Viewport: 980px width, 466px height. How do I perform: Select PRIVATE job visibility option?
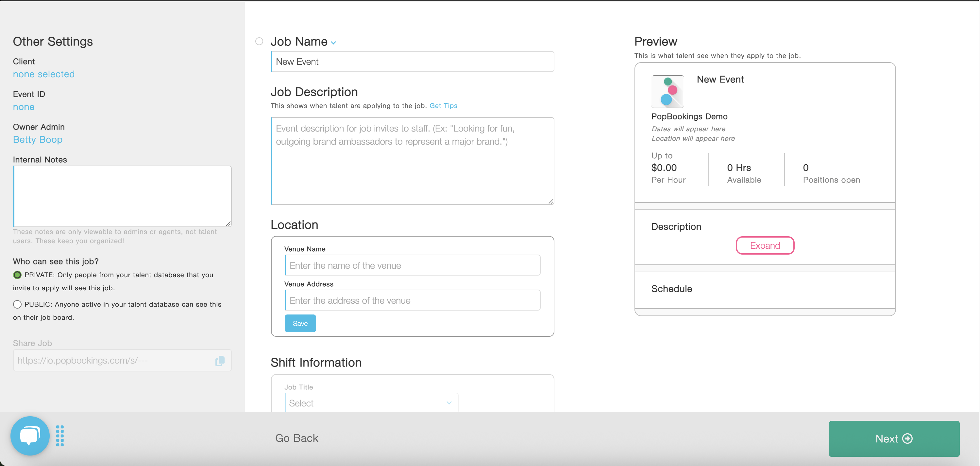coord(17,275)
